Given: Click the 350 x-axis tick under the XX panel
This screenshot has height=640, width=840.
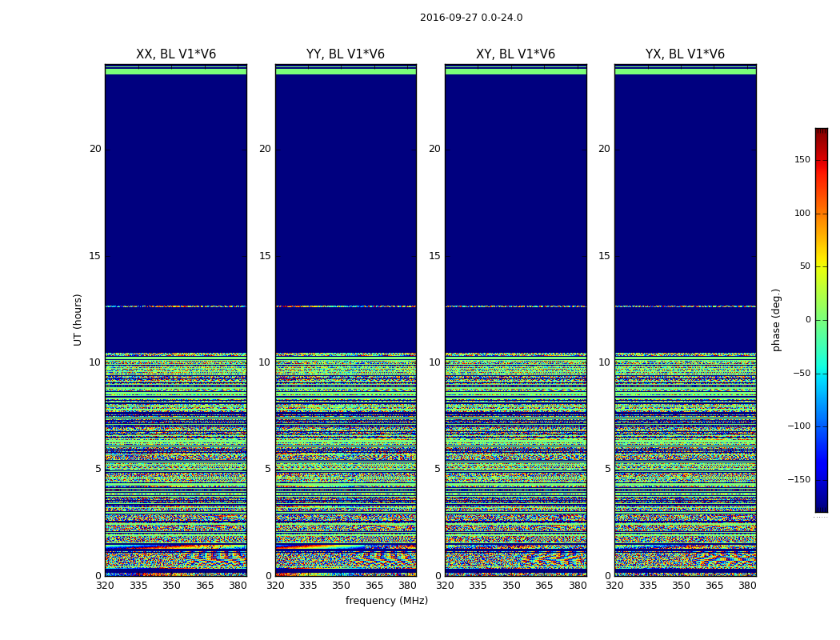Looking at the screenshot, I should 171,586.
